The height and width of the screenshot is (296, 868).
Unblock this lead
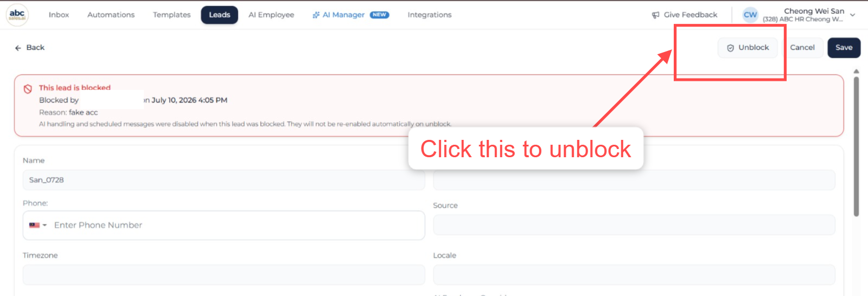click(x=748, y=48)
